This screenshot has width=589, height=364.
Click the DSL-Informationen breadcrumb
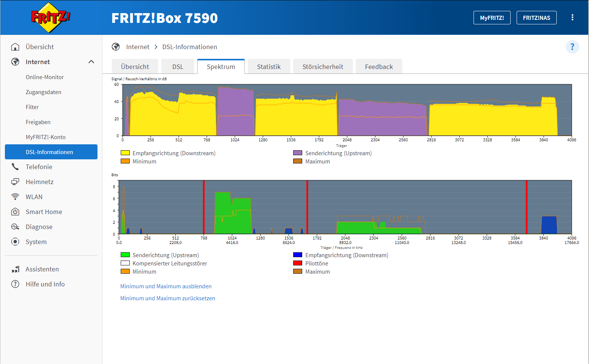coord(190,47)
